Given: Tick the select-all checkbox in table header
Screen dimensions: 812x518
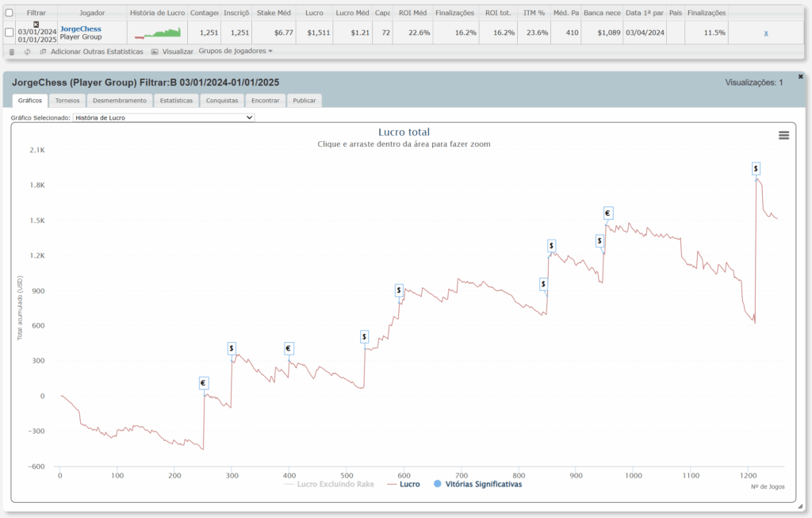Looking at the screenshot, I should [9, 13].
